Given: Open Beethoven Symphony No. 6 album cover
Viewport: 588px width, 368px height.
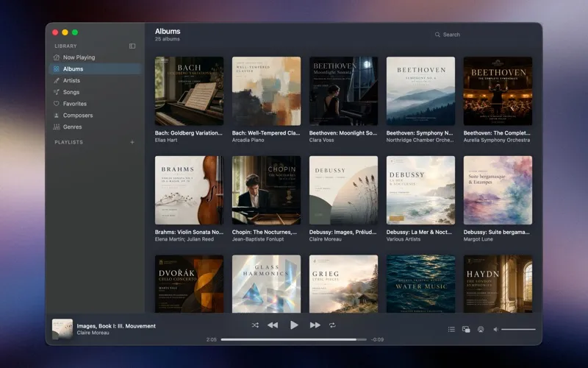Looking at the screenshot, I should pyautogui.click(x=420, y=91).
